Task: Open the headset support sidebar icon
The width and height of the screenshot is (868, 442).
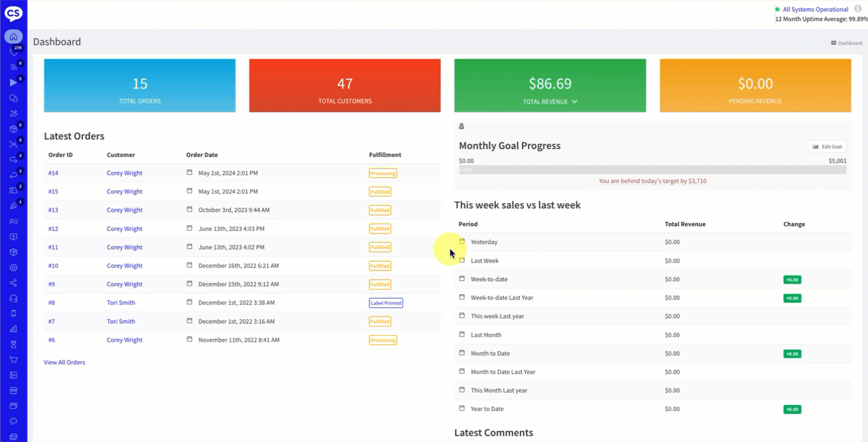Action: coord(13,298)
